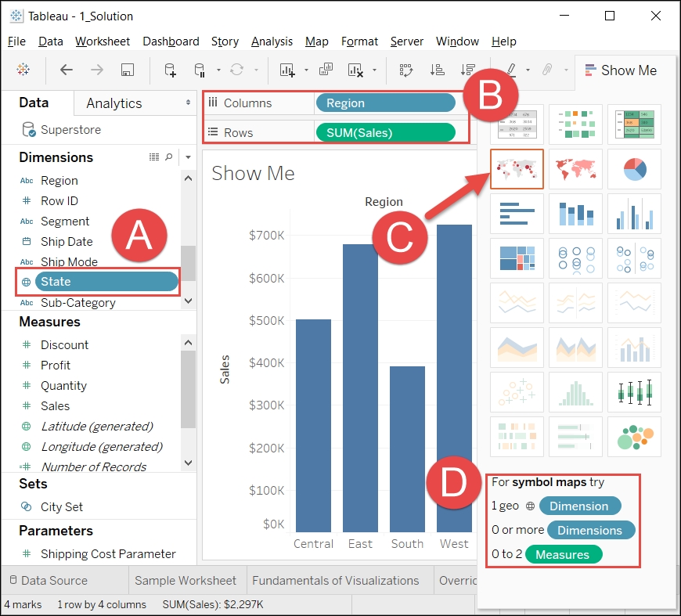Add a new data source from toolbar
This screenshot has width=681, height=616.
point(170,70)
